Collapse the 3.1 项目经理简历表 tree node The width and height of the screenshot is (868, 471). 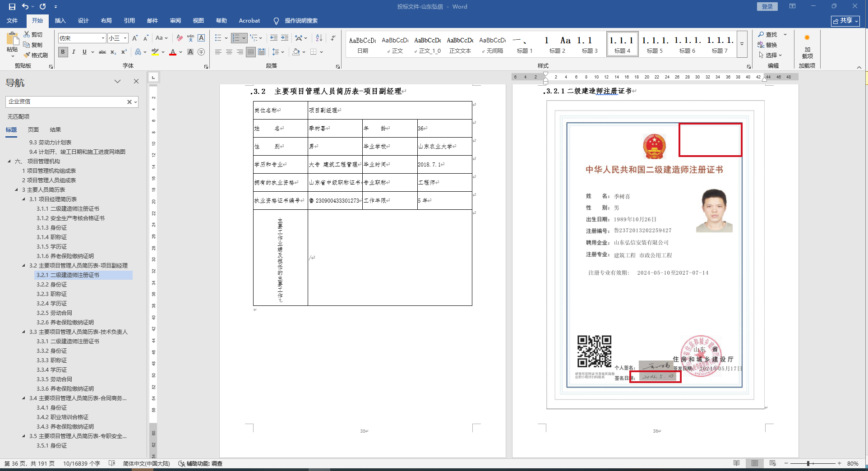pyautogui.click(x=24, y=199)
